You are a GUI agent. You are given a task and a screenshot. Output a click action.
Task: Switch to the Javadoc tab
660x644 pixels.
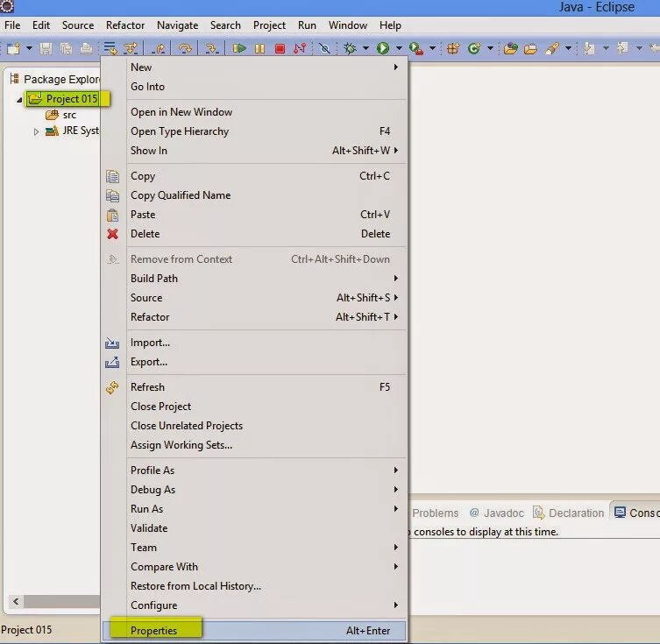(497, 513)
